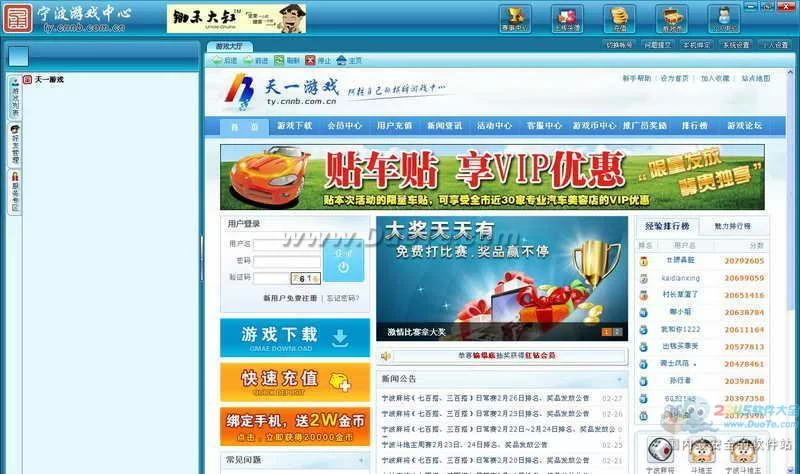Screen dimensions: 800x474
Task: Select slide 2 on the promo carousel
Action: [x=617, y=331]
